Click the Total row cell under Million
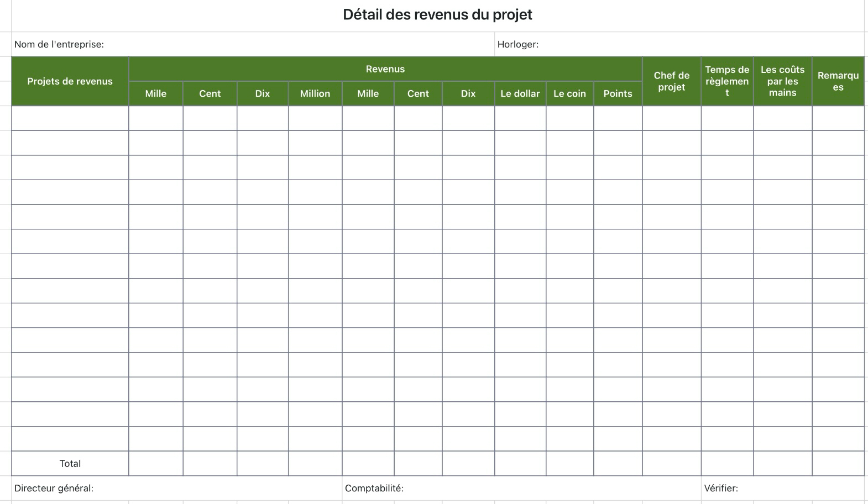 click(x=315, y=464)
